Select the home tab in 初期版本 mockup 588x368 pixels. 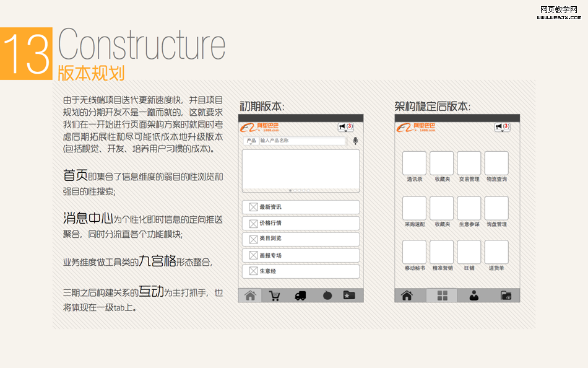(x=250, y=296)
